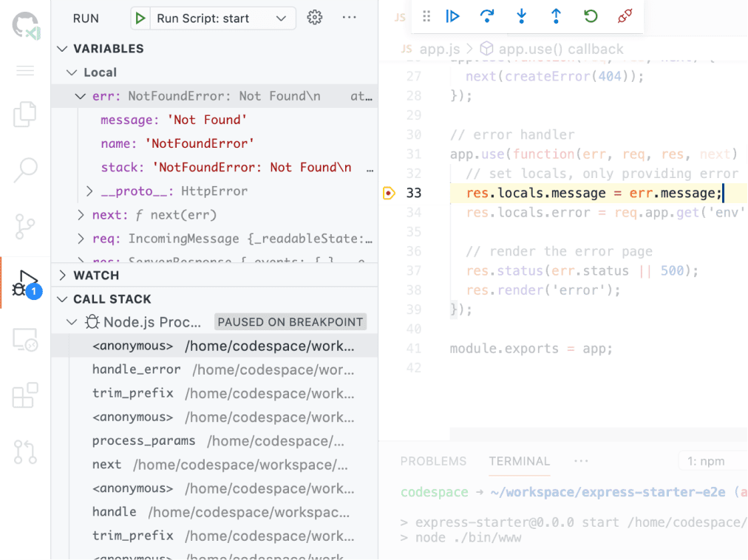Open the Extensions view

coord(25,395)
